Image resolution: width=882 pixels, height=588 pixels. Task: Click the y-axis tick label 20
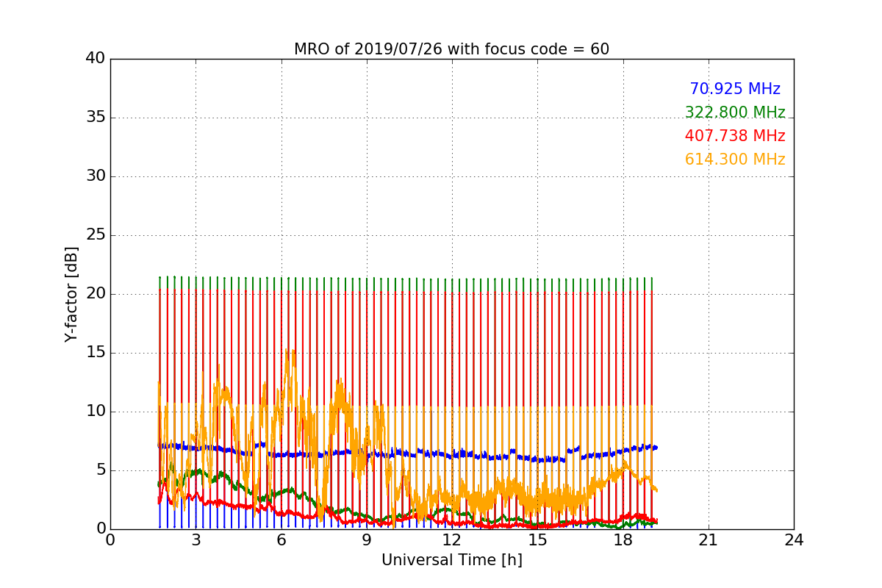[95, 294]
